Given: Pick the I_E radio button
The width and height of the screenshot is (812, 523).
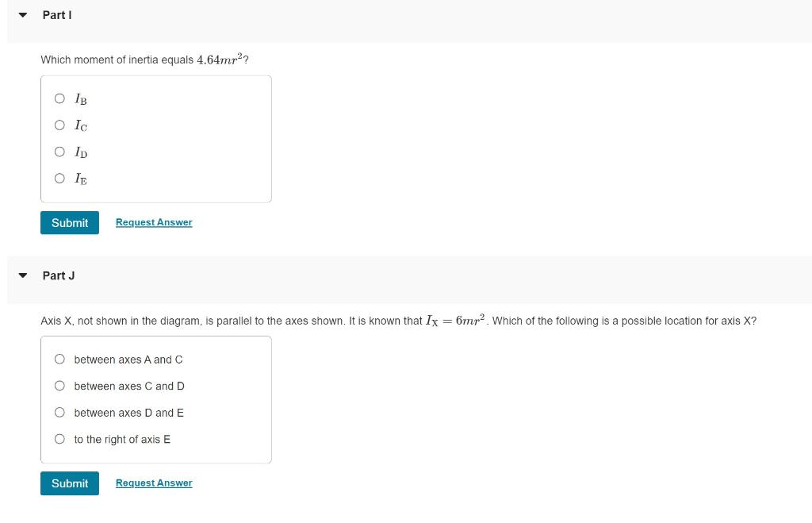Looking at the screenshot, I should (x=59, y=178).
